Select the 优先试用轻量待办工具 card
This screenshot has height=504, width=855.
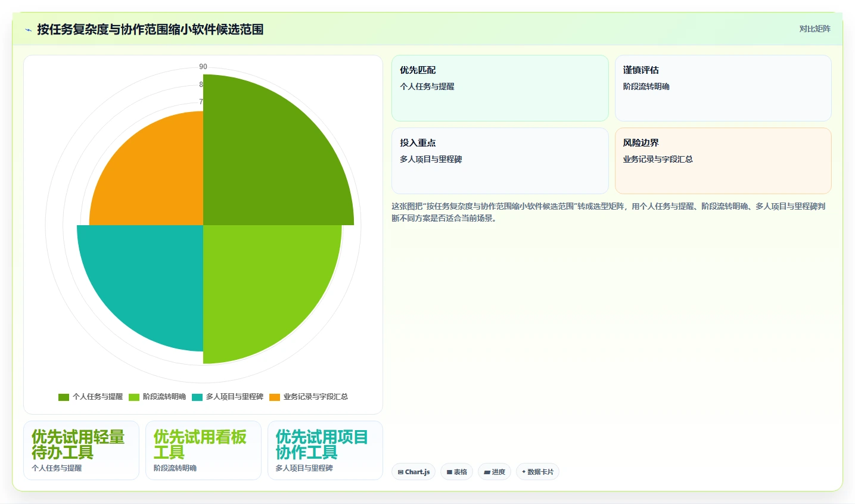[81, 450]
